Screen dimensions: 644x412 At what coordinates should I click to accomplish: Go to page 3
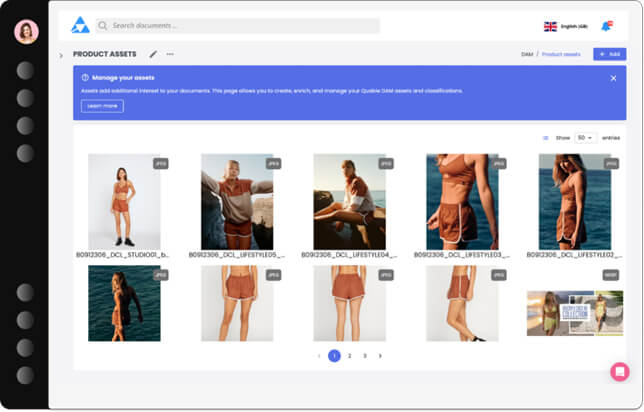(x=365, y=356)
